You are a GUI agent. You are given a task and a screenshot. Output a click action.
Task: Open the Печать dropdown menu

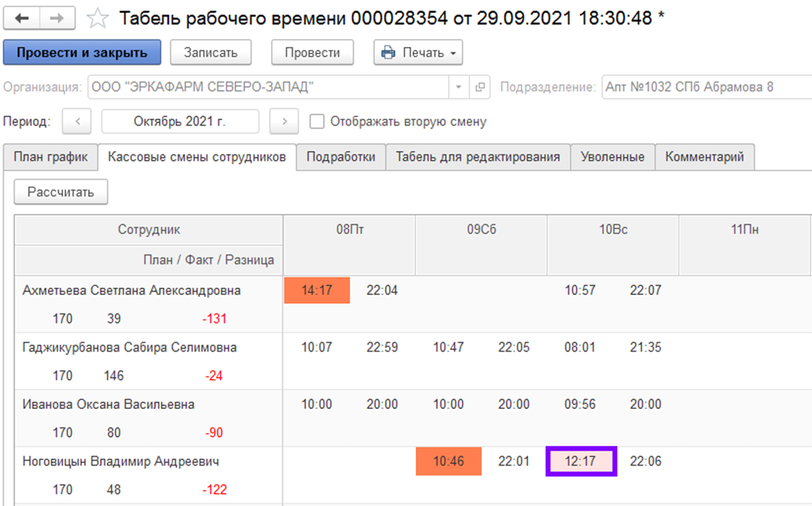[x=417, y=53]
